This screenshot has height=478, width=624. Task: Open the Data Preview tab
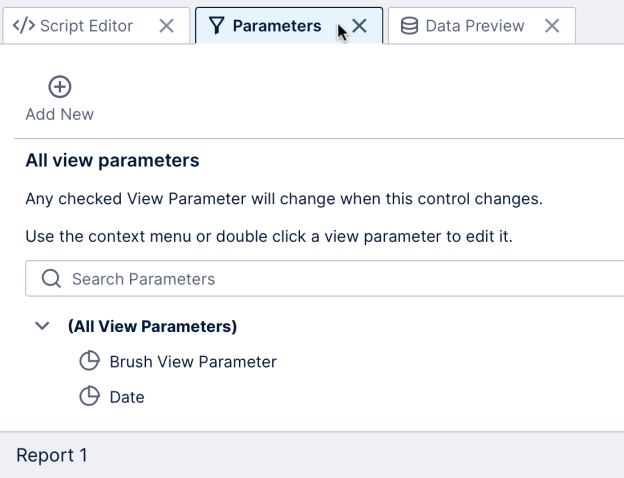click(x=474, y=26)
